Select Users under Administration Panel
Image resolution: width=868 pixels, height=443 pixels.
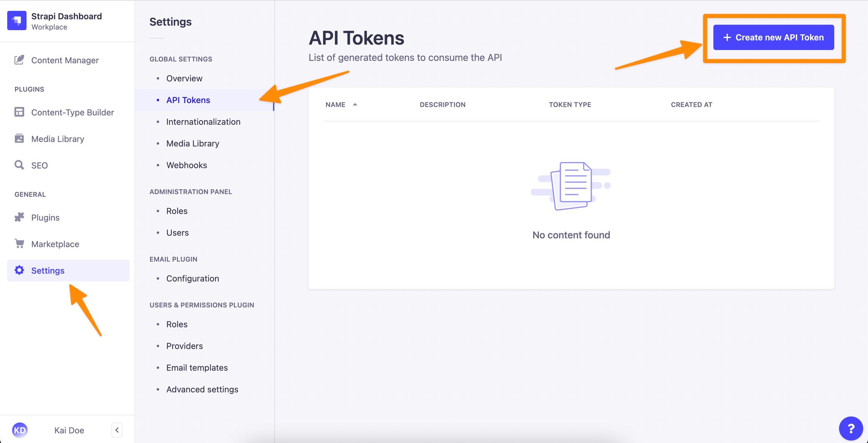click(x=177, y=233)
